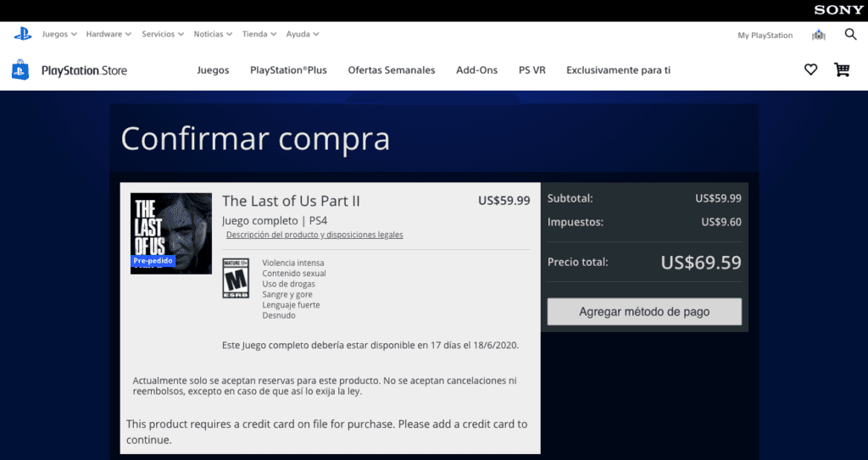The width and height of the screenshot is (868, 460).
Task: Expand the Ayuda dropdown menu
Action: point(303,34)
